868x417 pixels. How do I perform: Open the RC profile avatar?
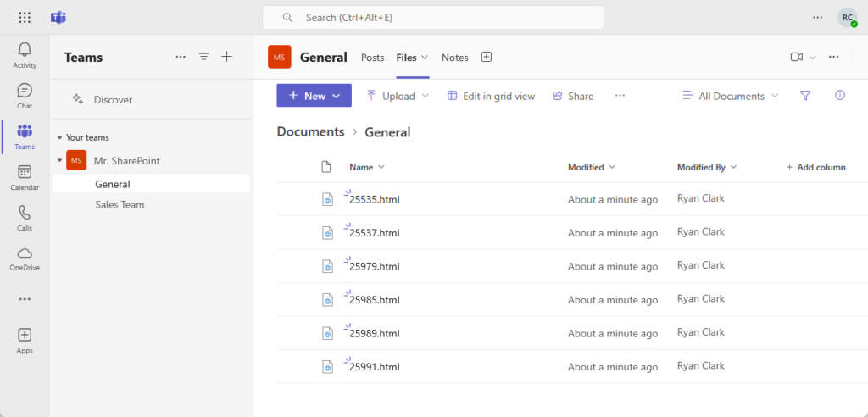click(848, 17)
